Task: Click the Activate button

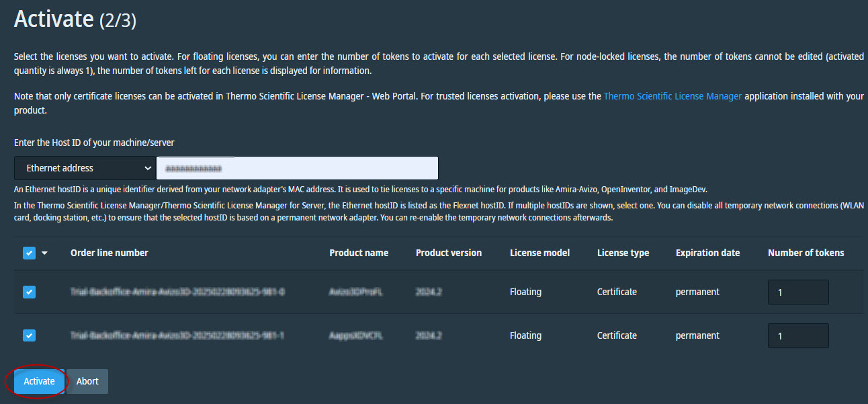Action: (x=39, y=381)
